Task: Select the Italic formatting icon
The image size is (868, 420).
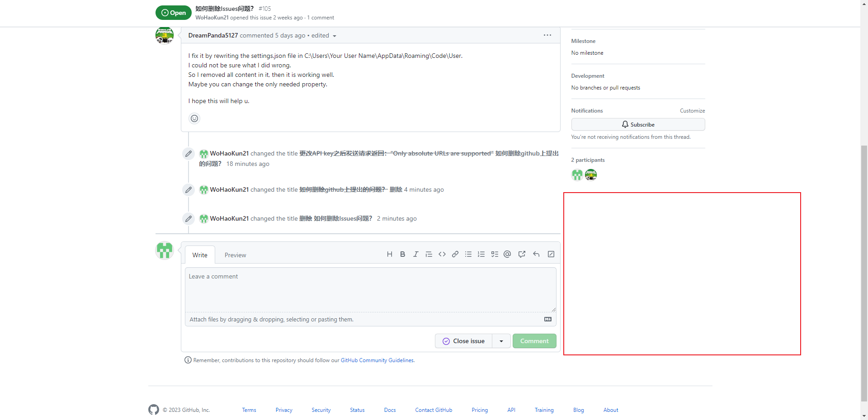Action: 415,254
